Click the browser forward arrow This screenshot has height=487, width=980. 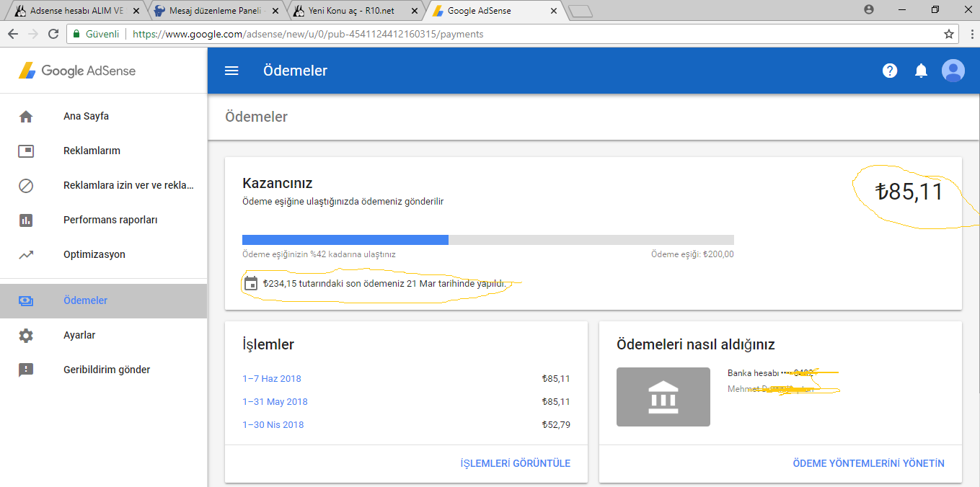click(33, 34)
